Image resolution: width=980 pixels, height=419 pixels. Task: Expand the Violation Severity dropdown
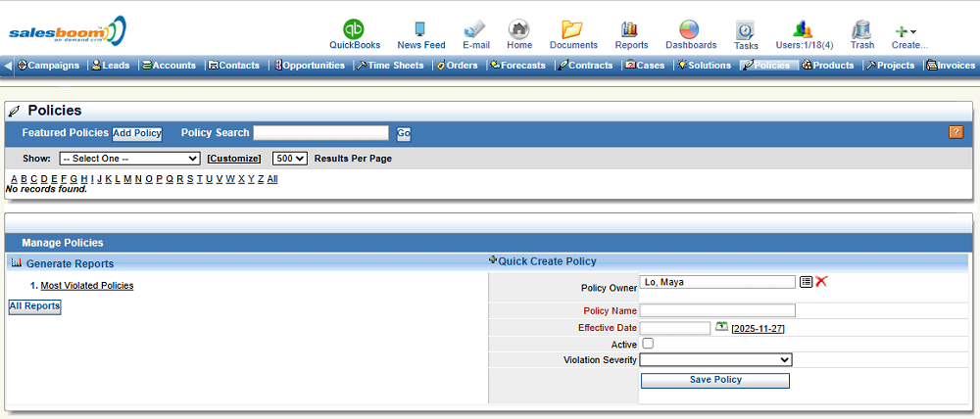click(715, 360)
